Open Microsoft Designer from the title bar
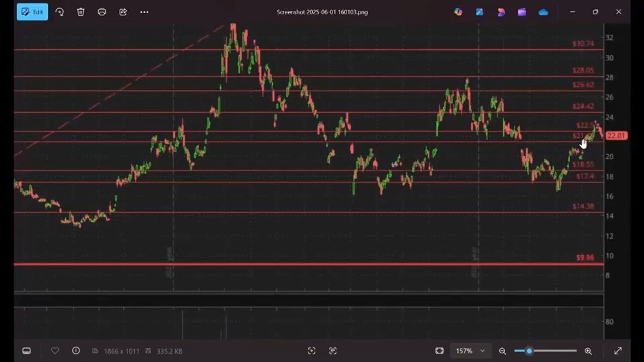This screenshot has height=362, width=644. click(501, 12)
